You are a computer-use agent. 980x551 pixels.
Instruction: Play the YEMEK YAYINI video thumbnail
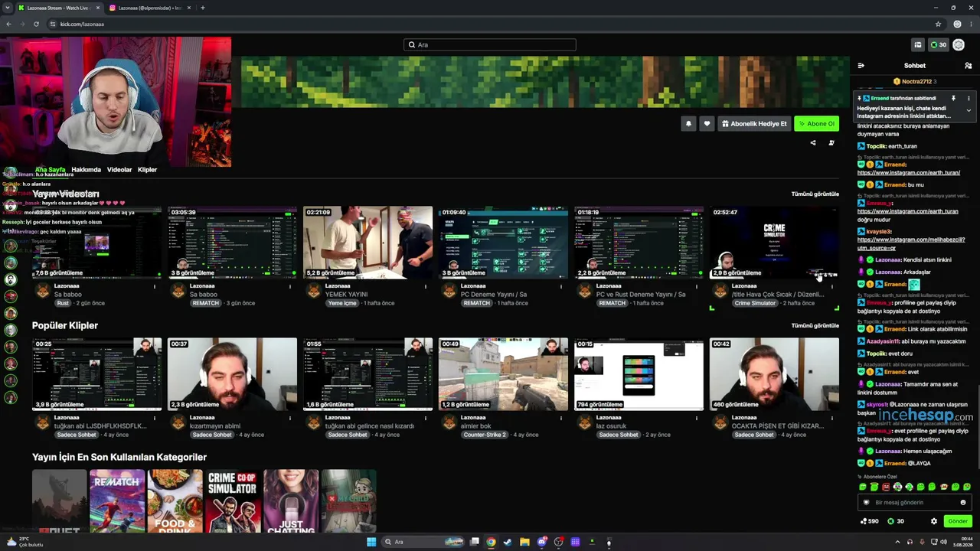(x=368, y=243)
